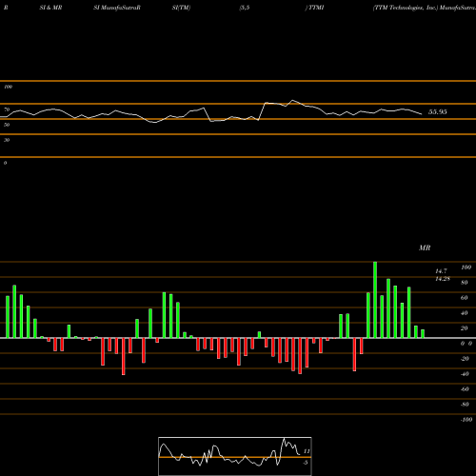Click the MR axis label -40
476x476 pixels.
click(465, 374)
